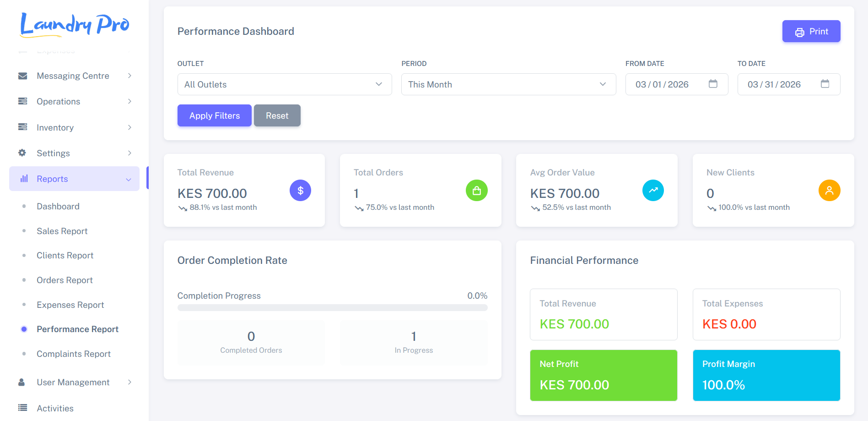Click the Print button
Viewport: 868px width, 421px height.
coord(811,31)
